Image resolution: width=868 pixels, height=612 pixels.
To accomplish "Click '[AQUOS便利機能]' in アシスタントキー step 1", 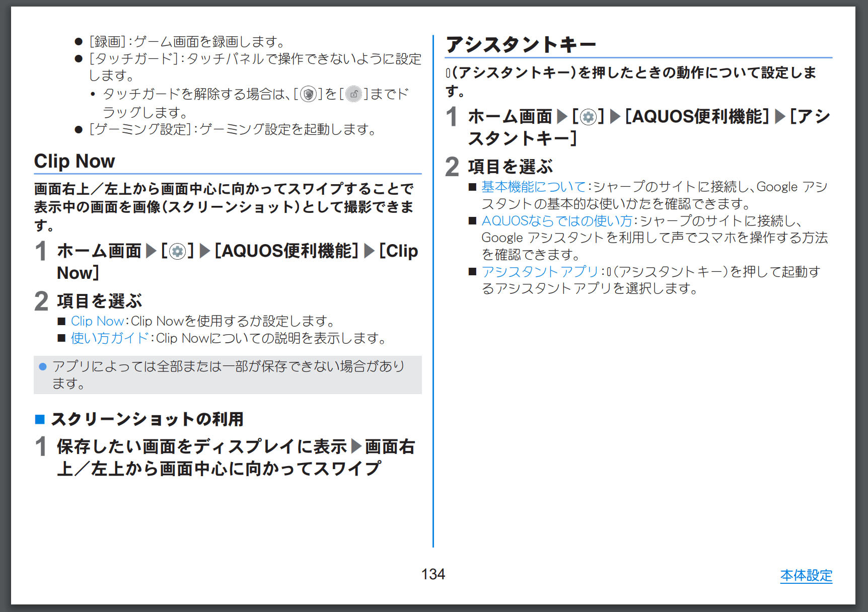I will [697, 117].
